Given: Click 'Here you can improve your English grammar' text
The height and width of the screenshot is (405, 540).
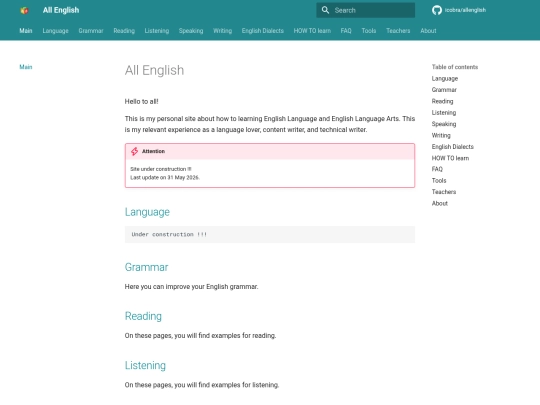Looking at the screenshot, I should (191, 287).
